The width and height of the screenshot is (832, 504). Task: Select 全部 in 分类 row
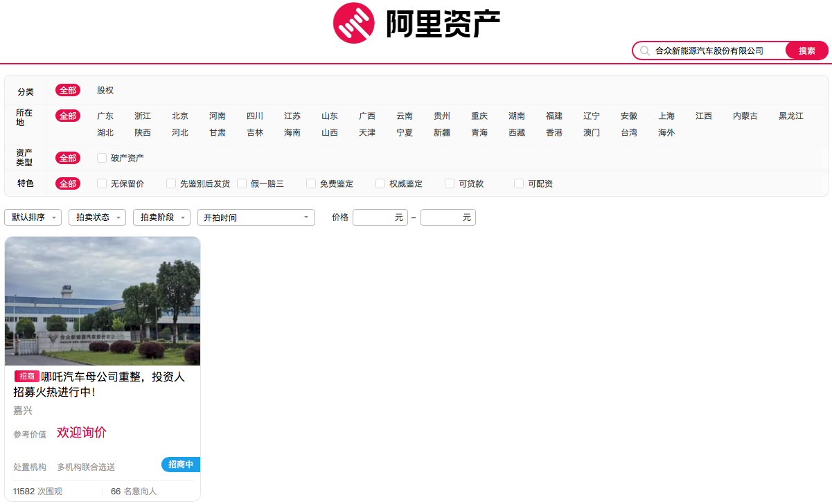pos(68,91)
